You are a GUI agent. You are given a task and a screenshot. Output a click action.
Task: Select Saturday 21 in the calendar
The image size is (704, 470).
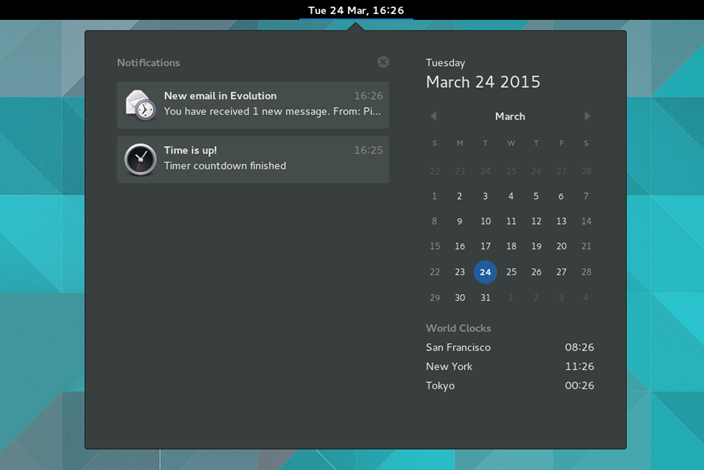(x=586, y=246)
